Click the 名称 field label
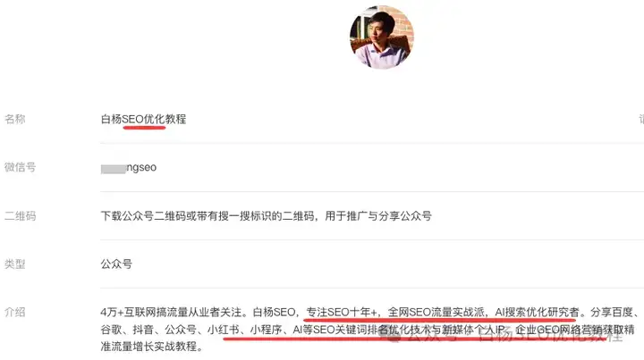 pyautogui.click(x=15, y=119)
